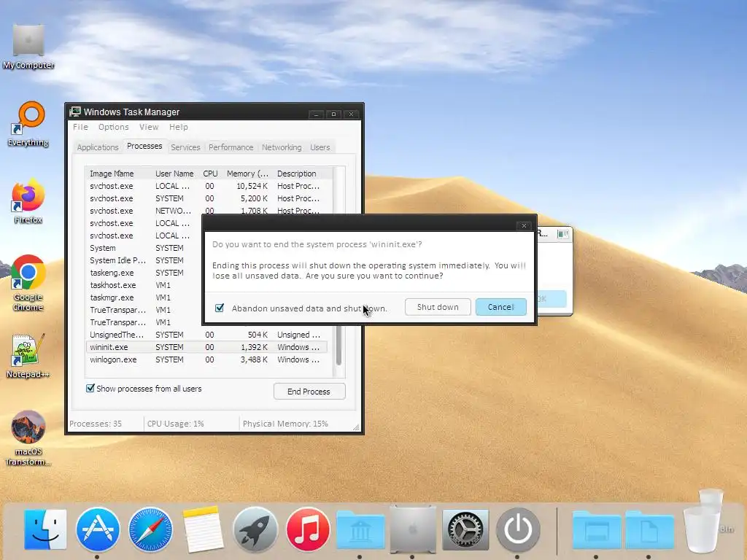This screenshot has width=747, height=560.
Task: Open Mac Pro computer icon in dock
Action: tap(413, 529)
